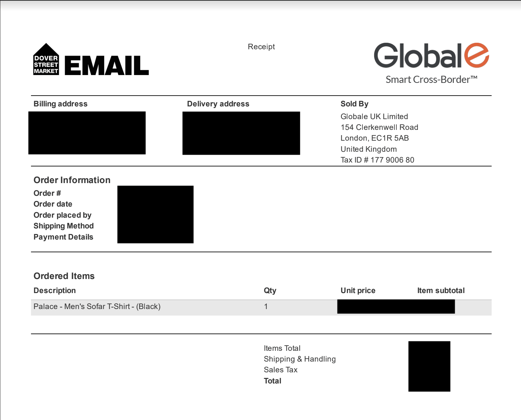Click the 'Delivery address' heading
521x420 pixels.
(218, 104)
